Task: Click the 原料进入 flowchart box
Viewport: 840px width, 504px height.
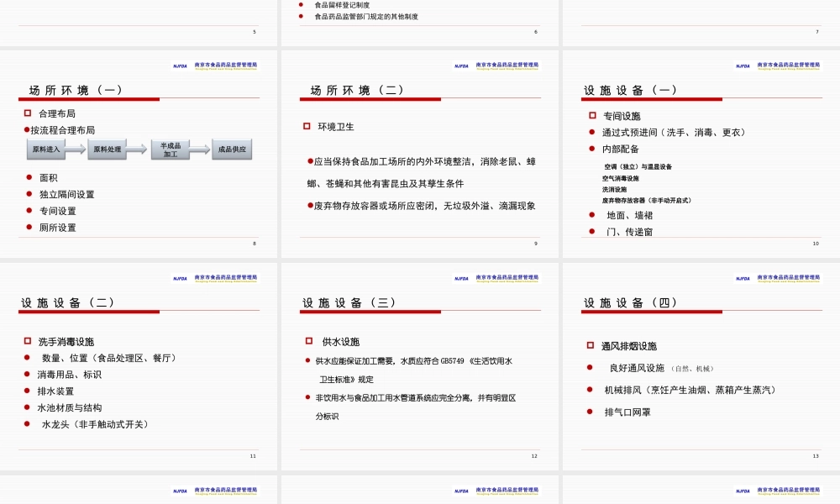Action: tap(46, 150)
